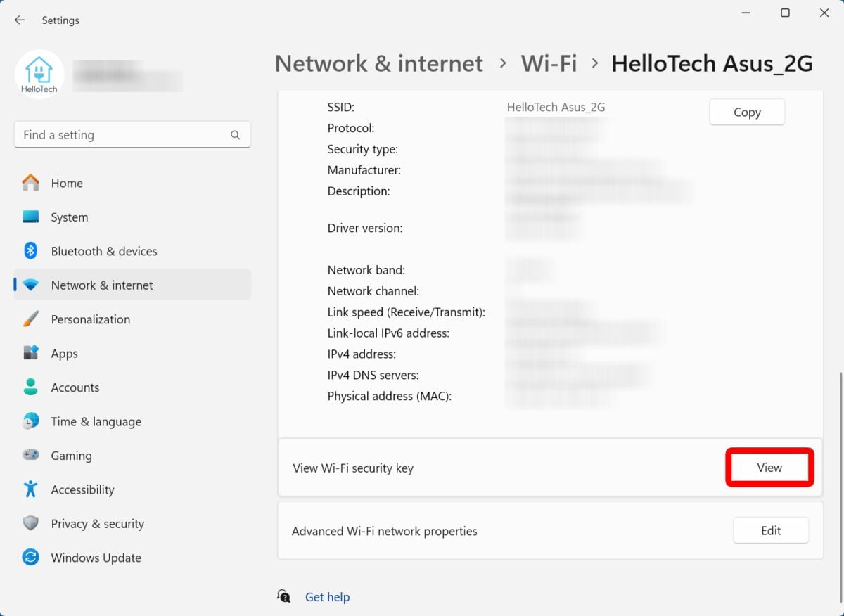Click Copy next to SSID details

tap(746, 112)
